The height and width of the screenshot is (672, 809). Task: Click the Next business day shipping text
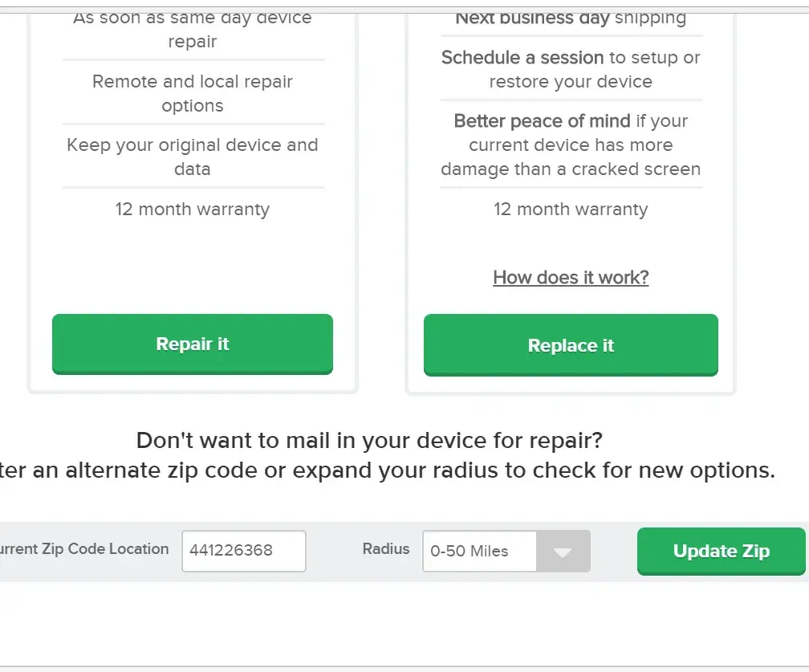point(571,18)
